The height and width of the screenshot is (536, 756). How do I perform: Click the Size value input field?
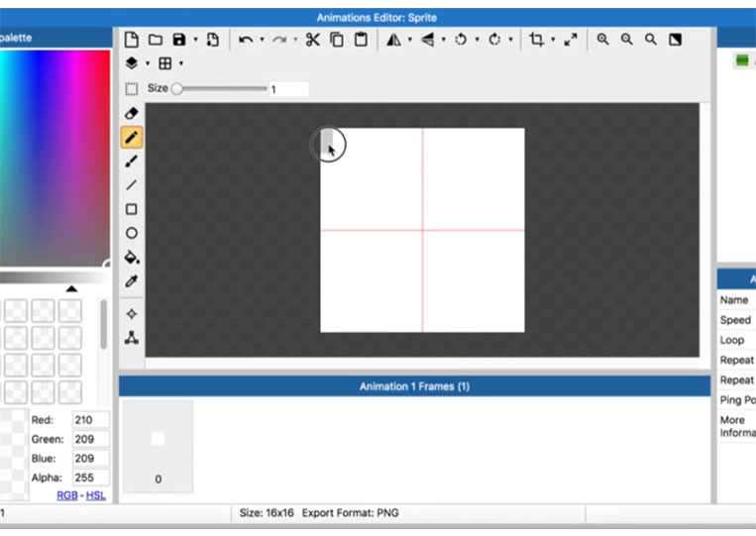288,89
